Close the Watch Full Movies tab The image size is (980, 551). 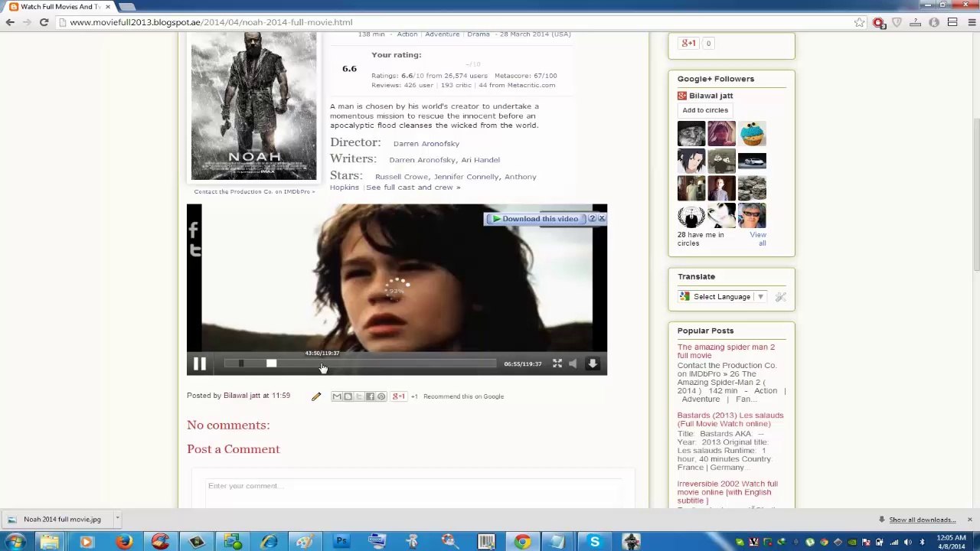pyautogui.click(x=107, y=7)
